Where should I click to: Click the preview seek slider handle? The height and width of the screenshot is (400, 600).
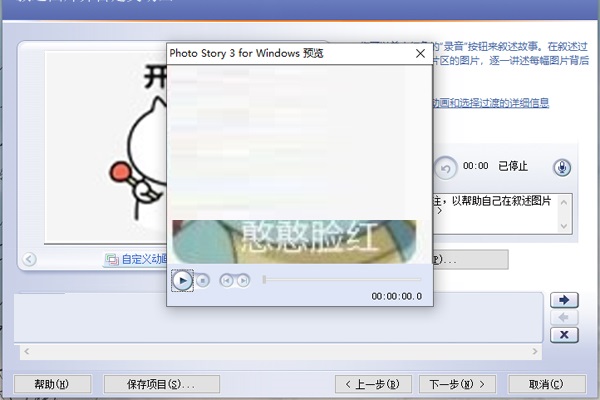pyautogui.click(x=264, y=280)
